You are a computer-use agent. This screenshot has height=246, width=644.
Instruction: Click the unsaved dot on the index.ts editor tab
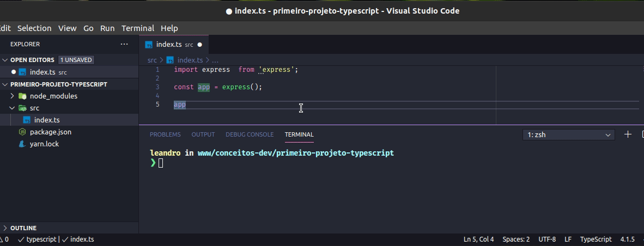pos(199,45)
